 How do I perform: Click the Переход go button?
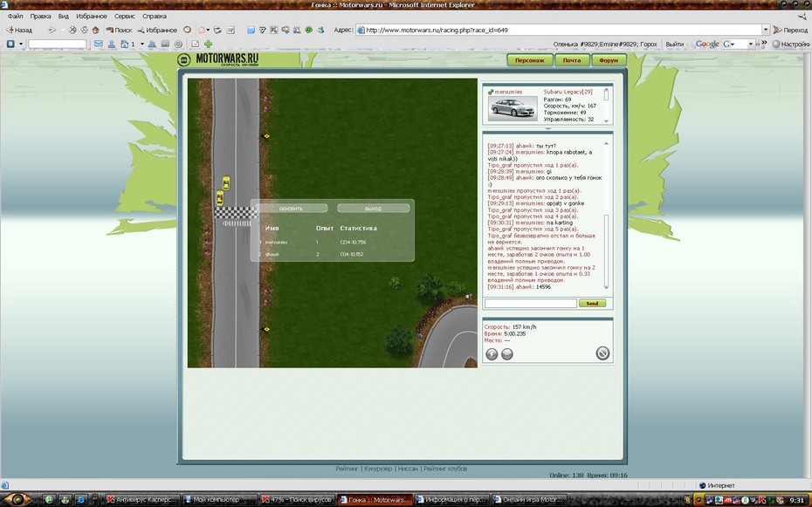[790, 30]
